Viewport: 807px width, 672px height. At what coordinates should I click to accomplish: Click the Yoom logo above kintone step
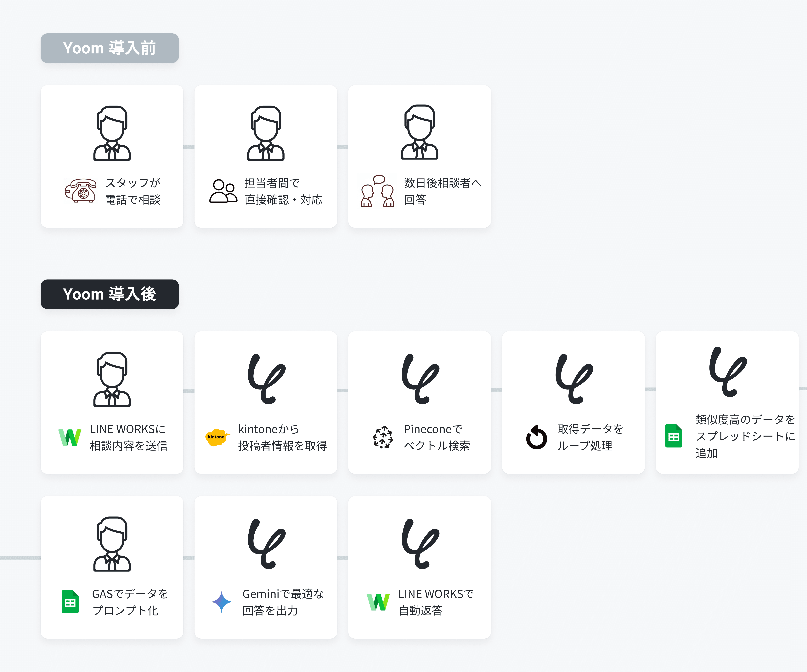point(266,379)
